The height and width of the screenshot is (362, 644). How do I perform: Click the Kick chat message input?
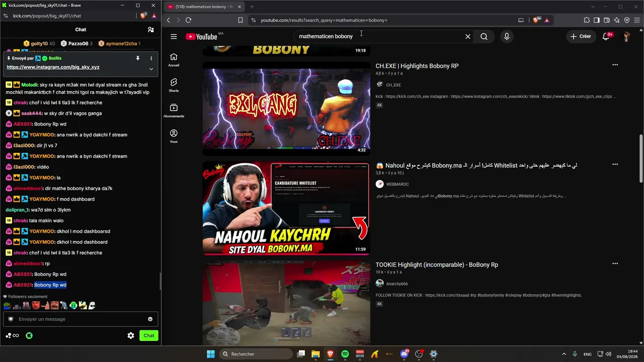pos(80,319)
